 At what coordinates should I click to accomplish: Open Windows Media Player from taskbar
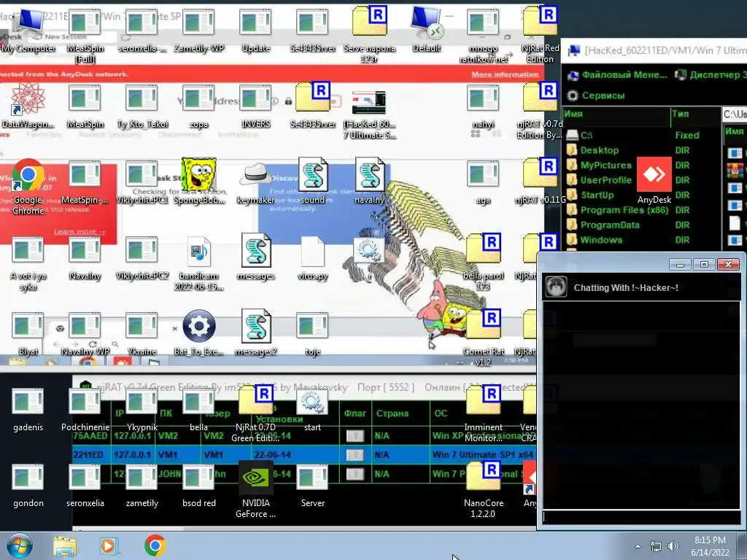point(108,545)
